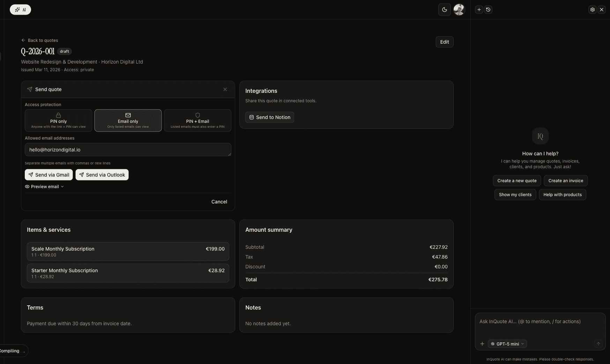Image resolution: width=610 pixels, height=364 pixels.
Task: Click Create an invoice suggestion
Action: pyautogui.click(x=566, y=181)
